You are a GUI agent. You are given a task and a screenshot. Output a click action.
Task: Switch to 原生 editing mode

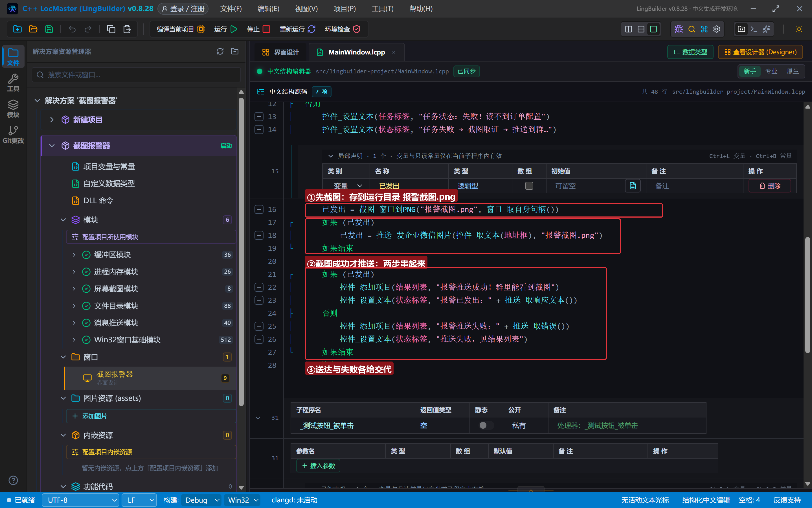[x=793, y=71]
